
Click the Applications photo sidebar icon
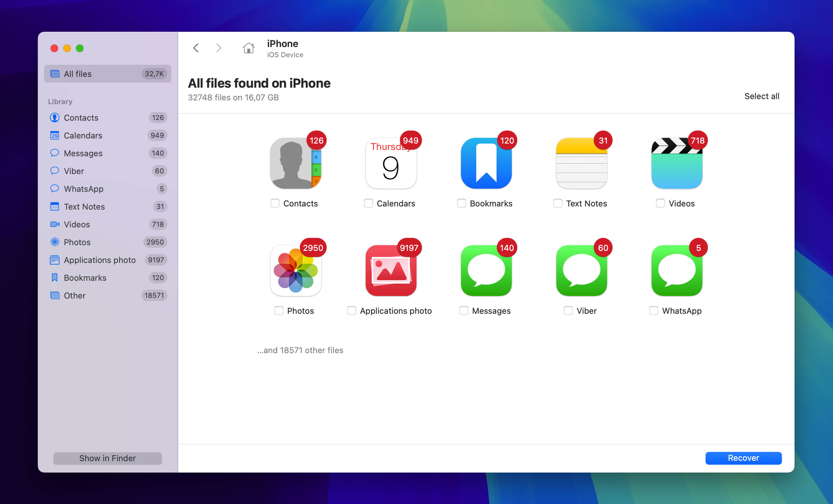[54, 260]
